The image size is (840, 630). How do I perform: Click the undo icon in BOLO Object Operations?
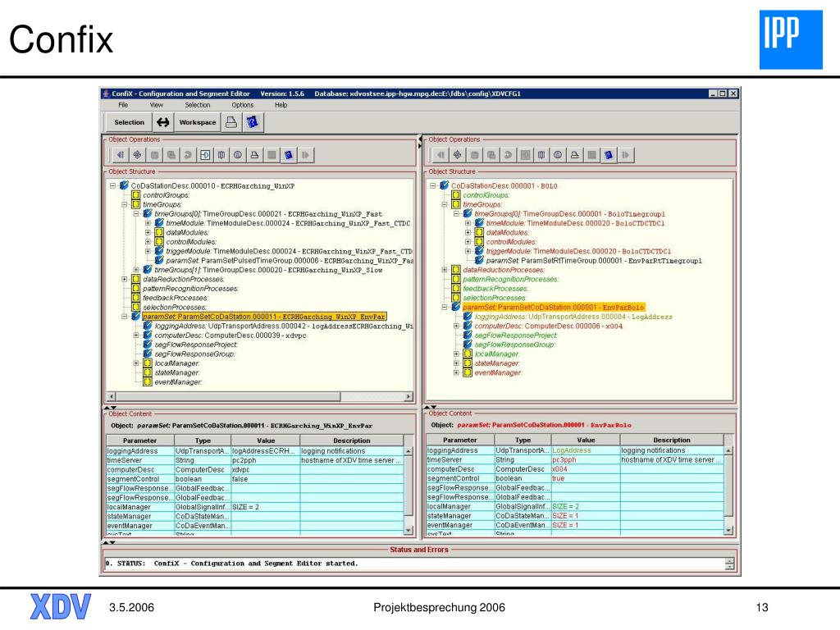[508, 155]
